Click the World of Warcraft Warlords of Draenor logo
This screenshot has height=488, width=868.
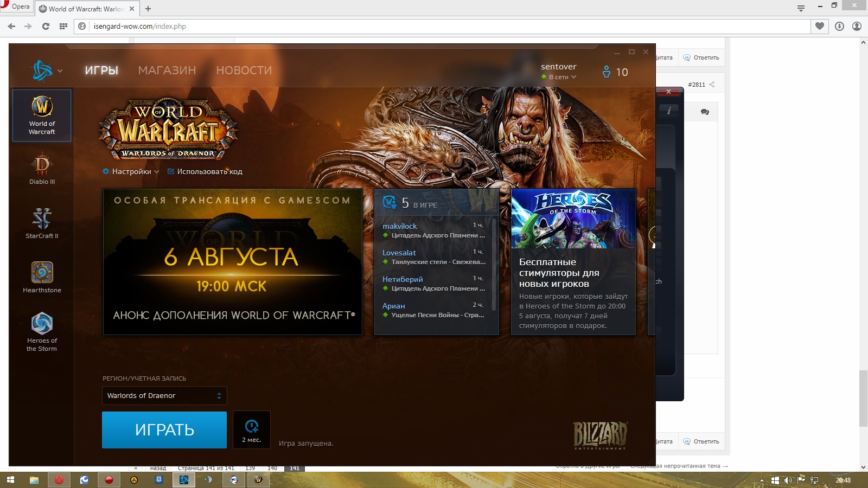[168, 129]
